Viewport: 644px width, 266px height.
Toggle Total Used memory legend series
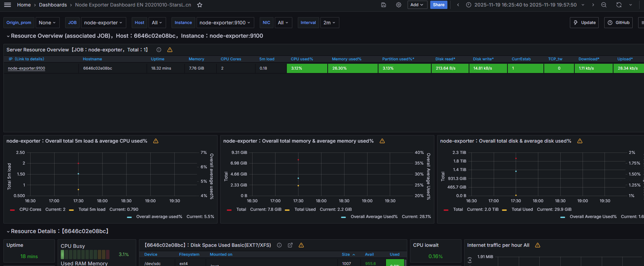coord(305,209)
